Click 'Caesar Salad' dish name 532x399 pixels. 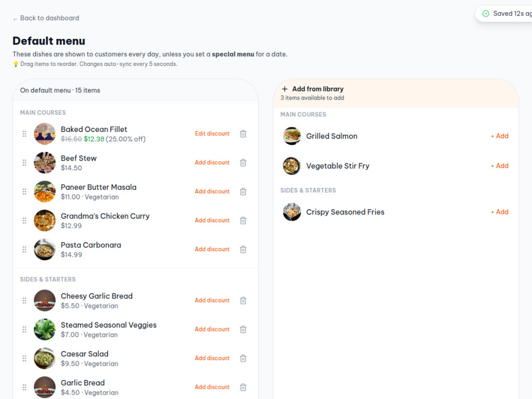(x=85, y=354)
